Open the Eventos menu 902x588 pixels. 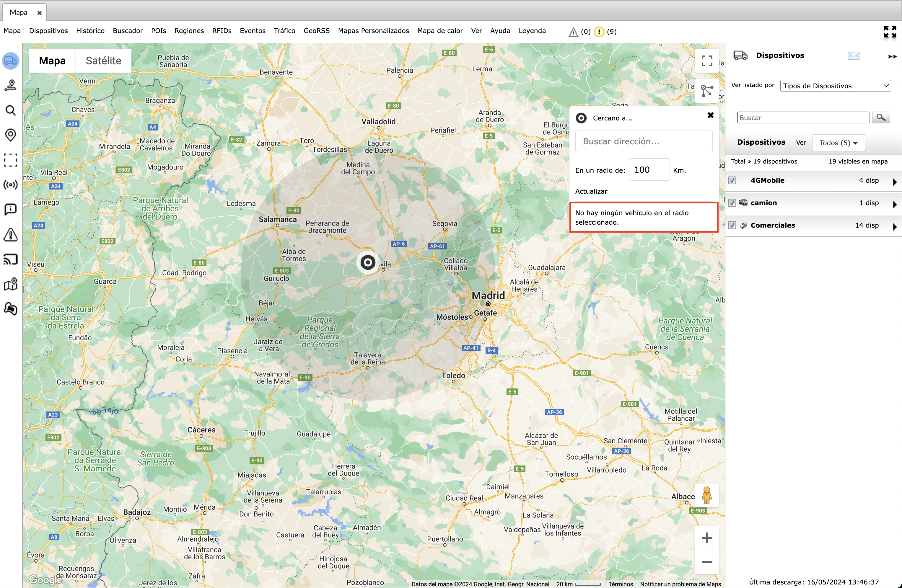[253, 31]
